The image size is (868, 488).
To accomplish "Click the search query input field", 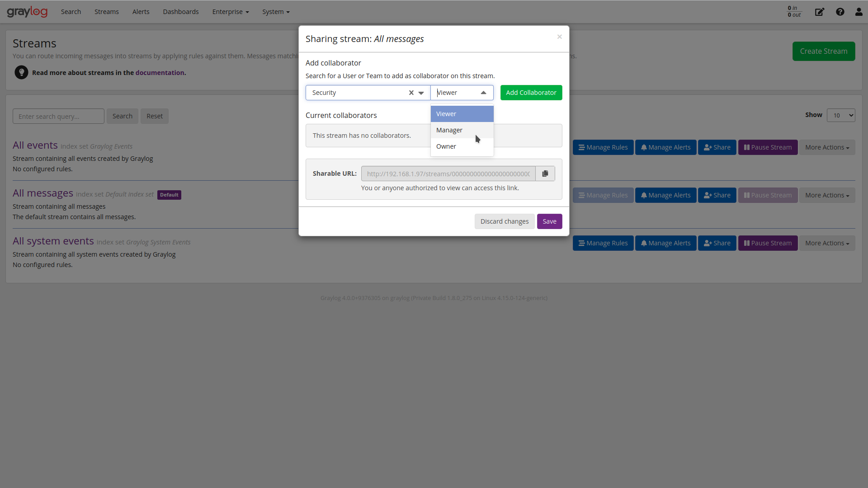I will tap(58, 116).
